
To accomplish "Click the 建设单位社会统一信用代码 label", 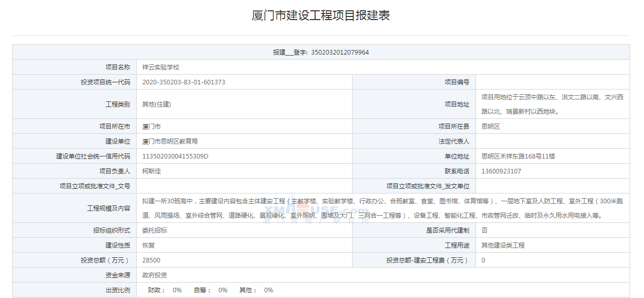I will (93, 156).
